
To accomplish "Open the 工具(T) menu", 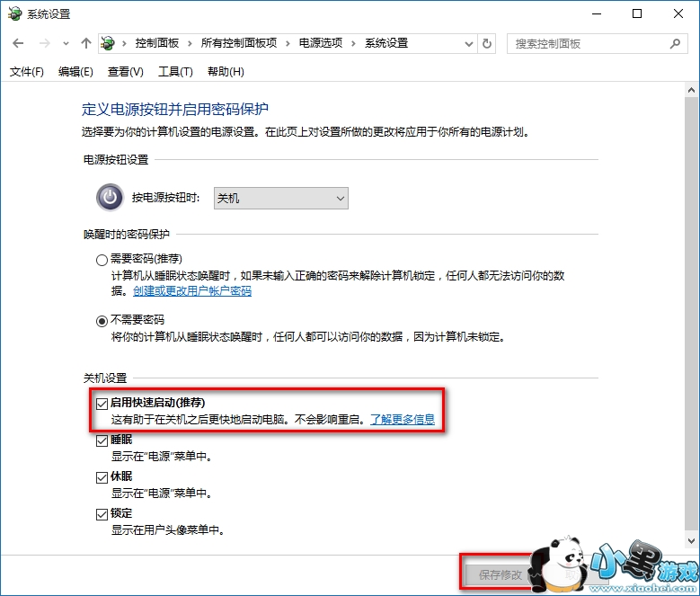I will (x=175, y=72).
